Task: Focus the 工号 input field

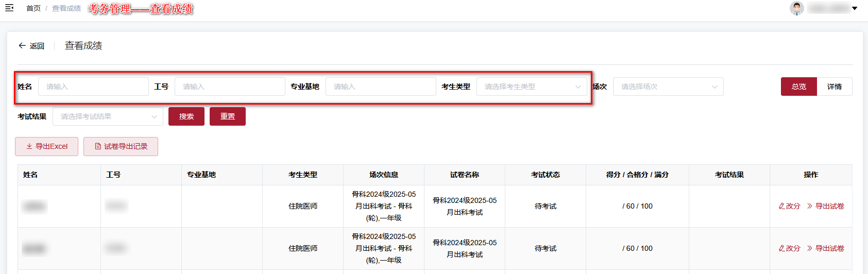Action: click(230, 87)
